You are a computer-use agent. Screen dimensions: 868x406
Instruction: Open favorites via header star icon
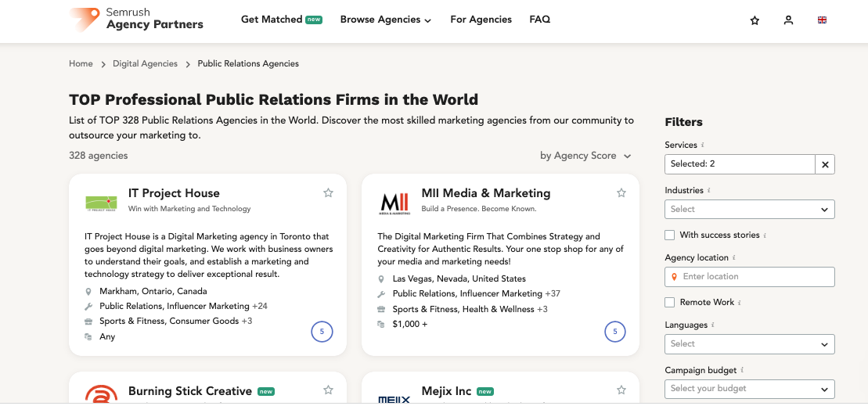(x=755, y=20)
